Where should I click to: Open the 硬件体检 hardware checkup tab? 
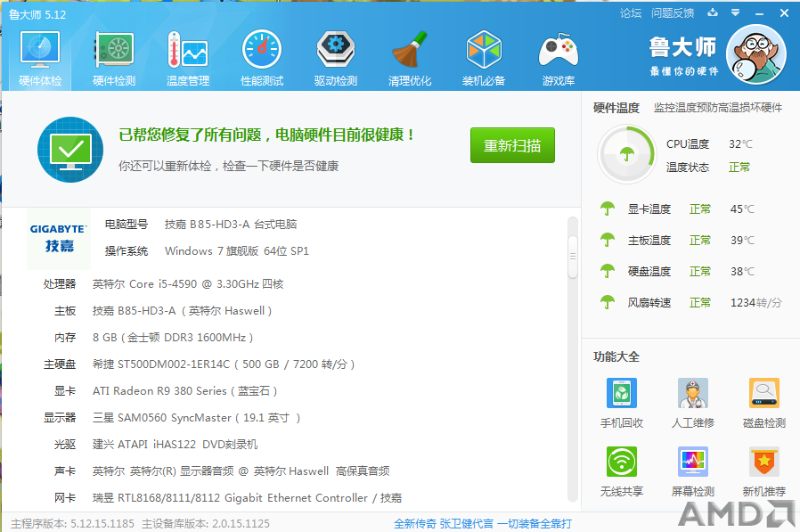(40, 59)
